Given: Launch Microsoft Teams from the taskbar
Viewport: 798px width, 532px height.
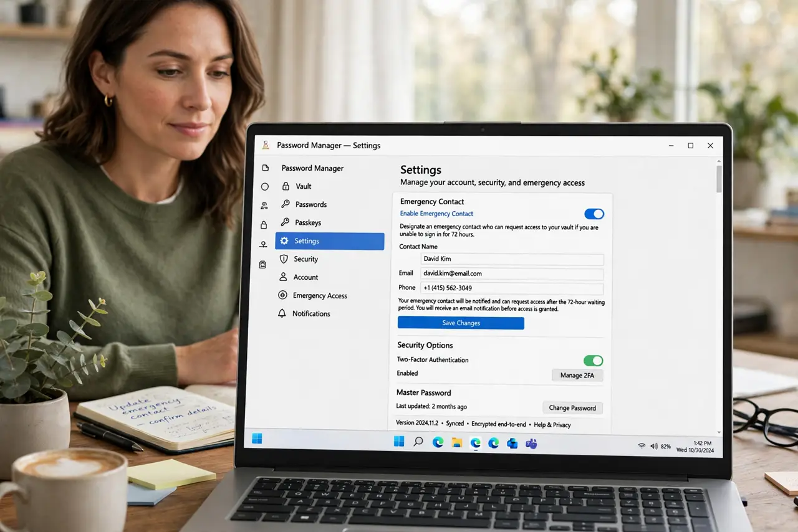Looking at the screenshot, I should (x=531, y=444).
